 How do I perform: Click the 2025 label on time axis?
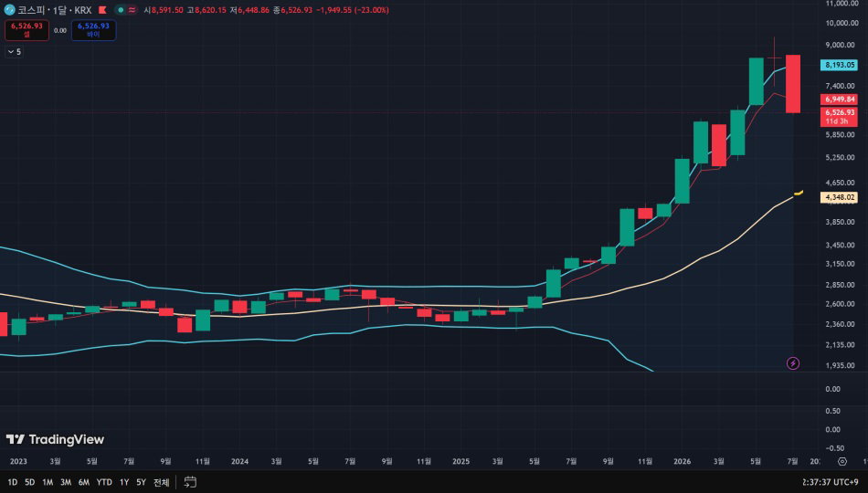(x=460, y=461)
